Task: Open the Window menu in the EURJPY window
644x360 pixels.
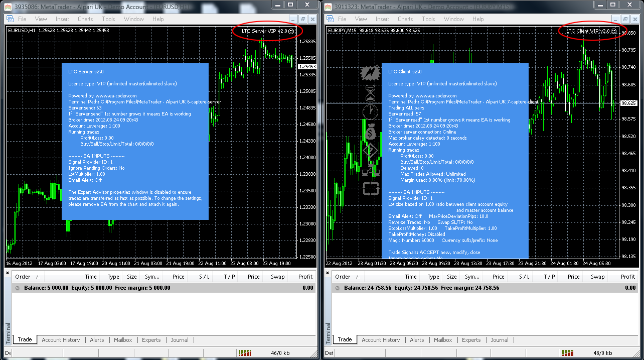Action: coord(454,19)
